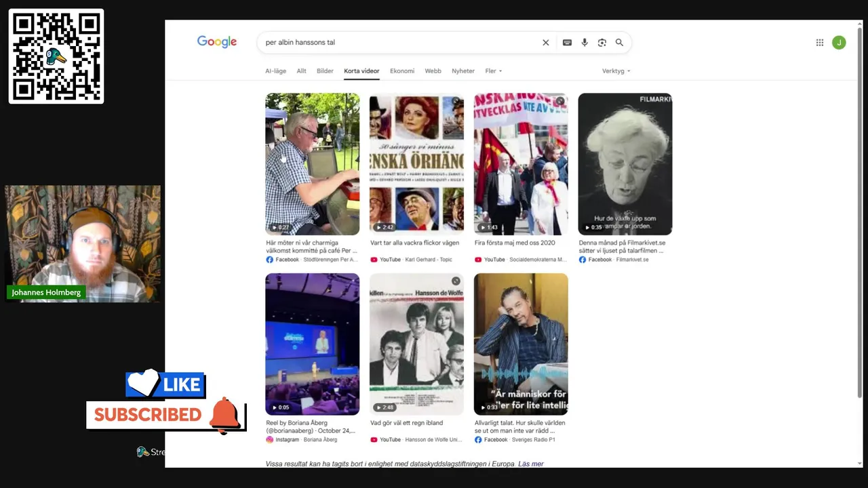Switch to the Bilder tab
Image resolution: width=868 pixels, height=488 pixels.
click(325, 71)
